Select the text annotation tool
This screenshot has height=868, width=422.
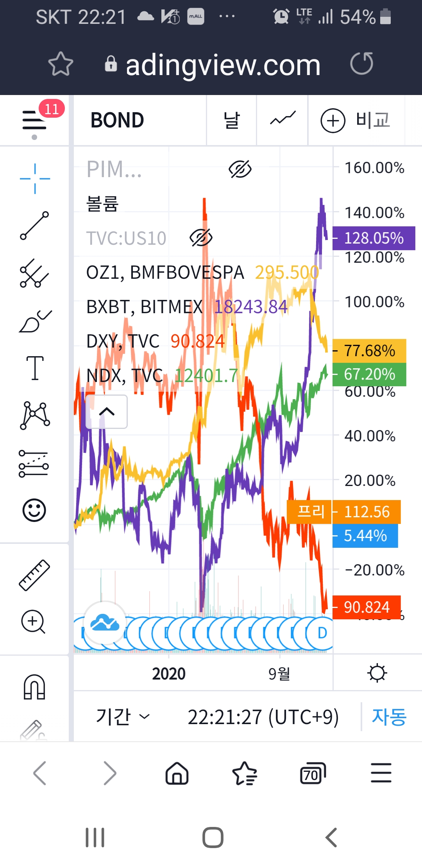click(x=34, y=368)
